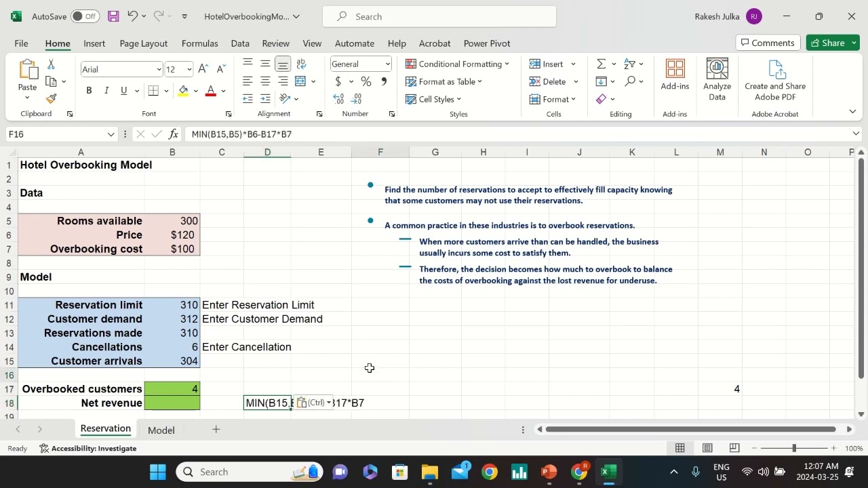The image size is (868, 488).
Task: Add a new sheet with plus icon
Action: [216, 429]
